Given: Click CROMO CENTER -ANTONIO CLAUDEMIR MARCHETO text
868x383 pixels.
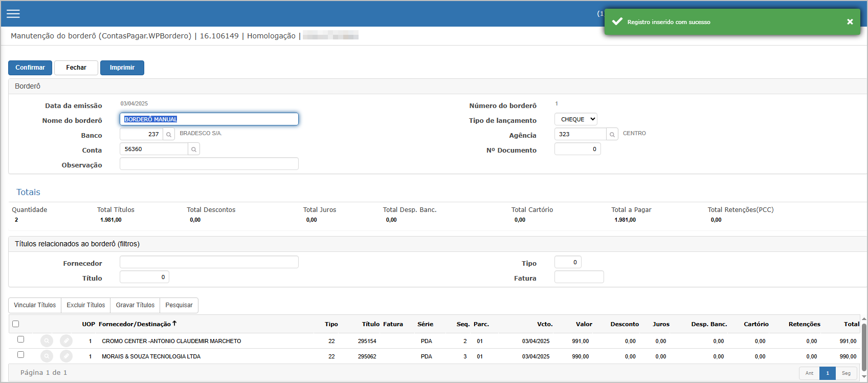Looking at the screenshot, I should click(x=171, y=341).
